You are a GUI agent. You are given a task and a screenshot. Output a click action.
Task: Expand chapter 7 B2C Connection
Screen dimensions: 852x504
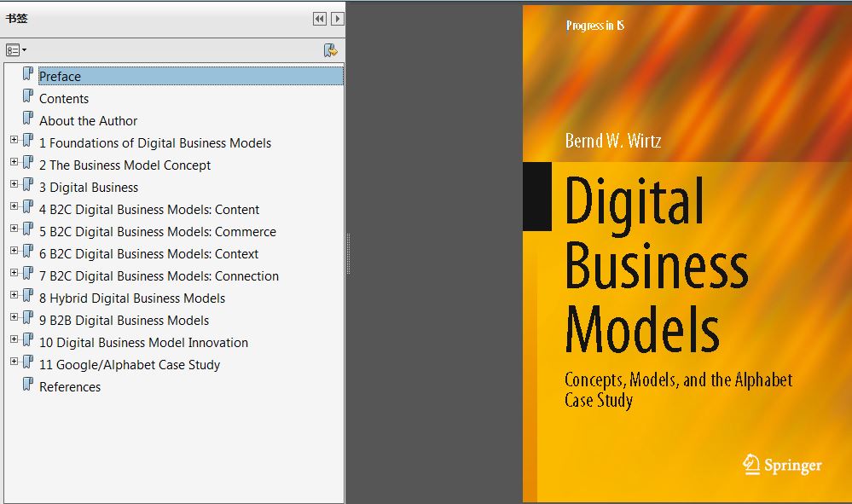(x=14, y=273)
